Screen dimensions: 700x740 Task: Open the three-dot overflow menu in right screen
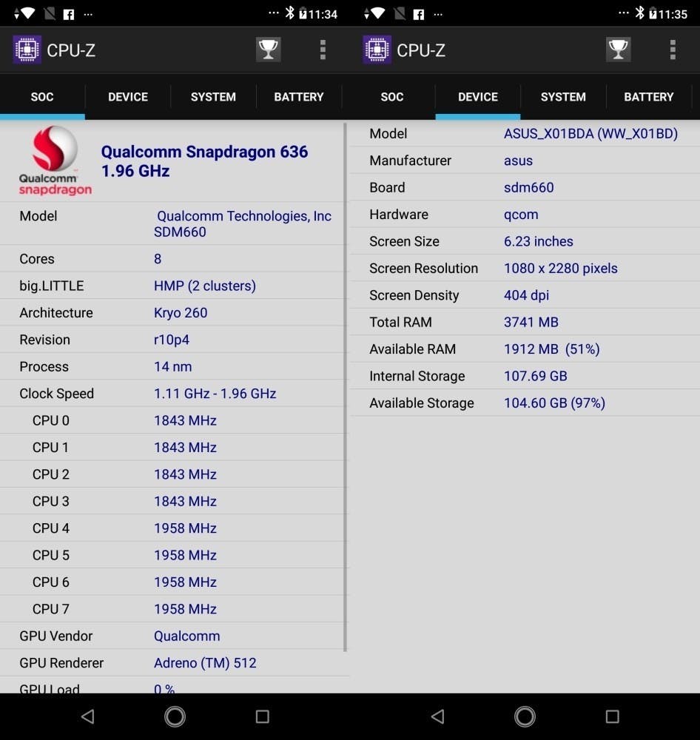click(673, 50)
